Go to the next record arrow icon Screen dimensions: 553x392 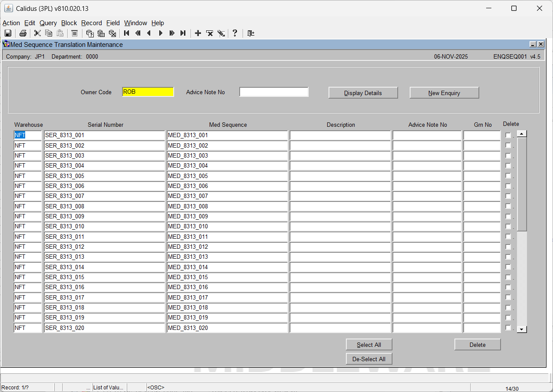(161, 33)
